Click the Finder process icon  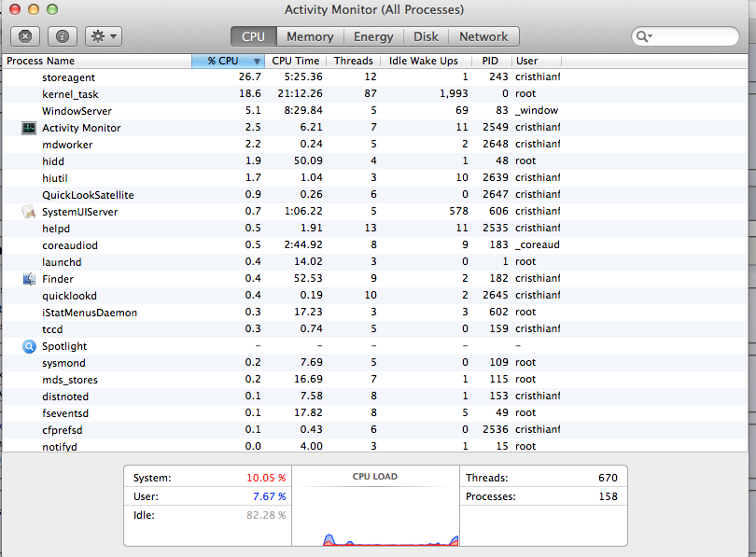tap(29, 278)
